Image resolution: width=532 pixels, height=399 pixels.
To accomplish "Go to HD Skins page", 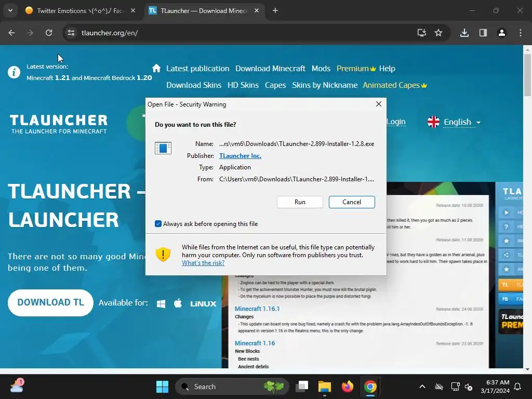I will (243, 85).
